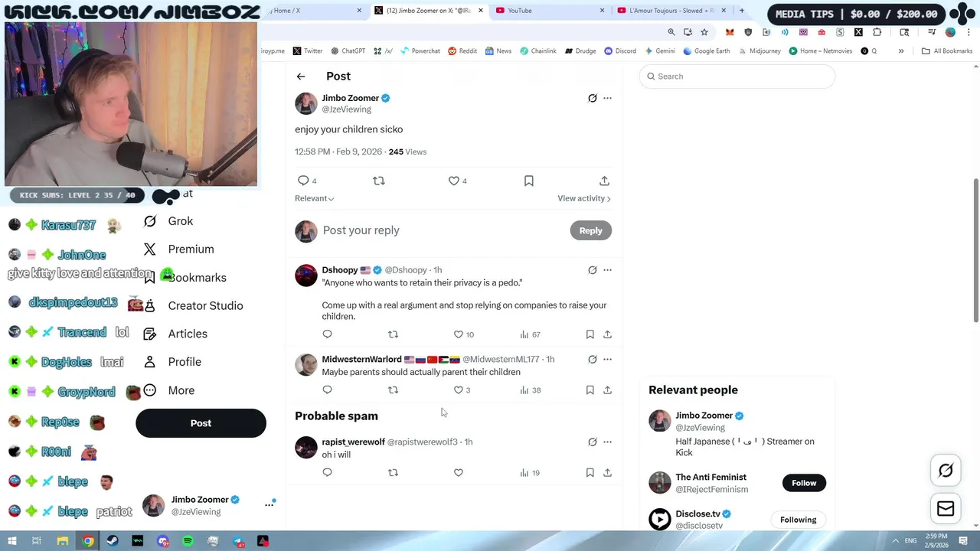Share the main post with the upload icon

click(604, 181)
